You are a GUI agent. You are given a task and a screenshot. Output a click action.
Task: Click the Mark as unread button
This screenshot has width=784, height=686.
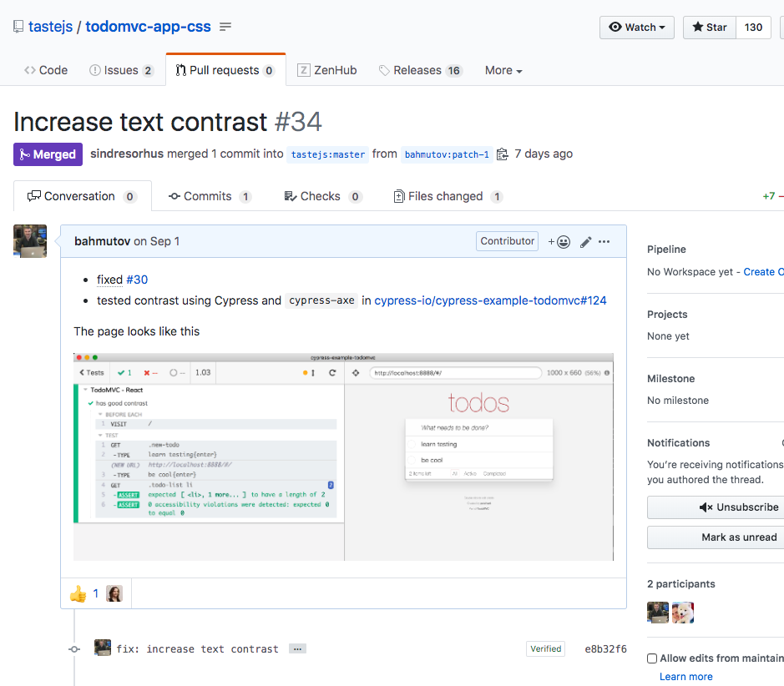716,537
